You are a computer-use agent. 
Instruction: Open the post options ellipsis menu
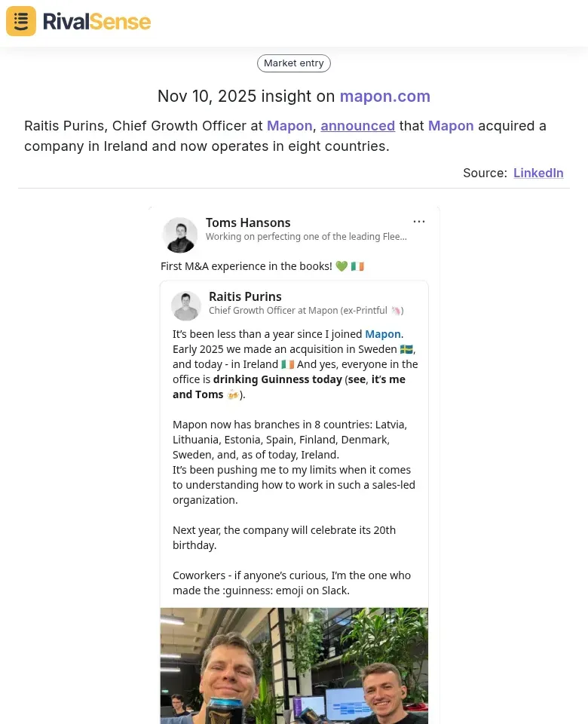[x=419, y=221]
